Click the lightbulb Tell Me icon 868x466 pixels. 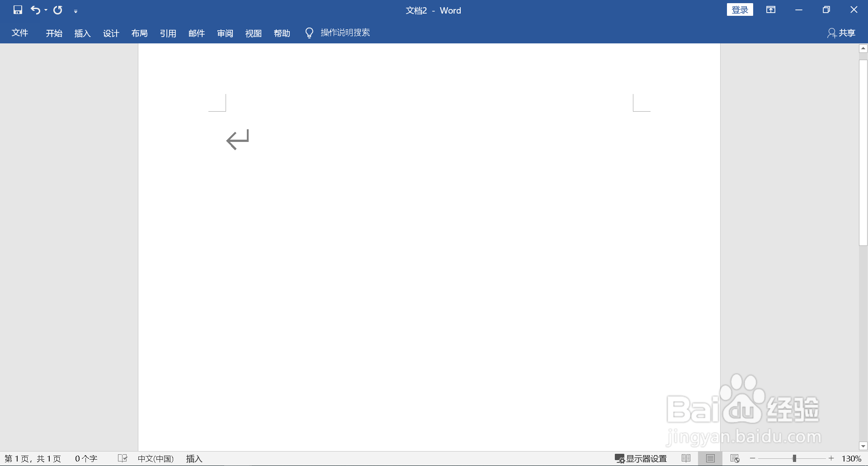(309, 33)
